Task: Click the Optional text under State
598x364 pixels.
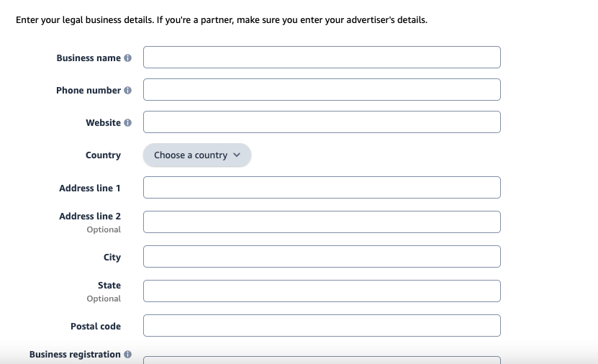Action: tap(104, 299)
